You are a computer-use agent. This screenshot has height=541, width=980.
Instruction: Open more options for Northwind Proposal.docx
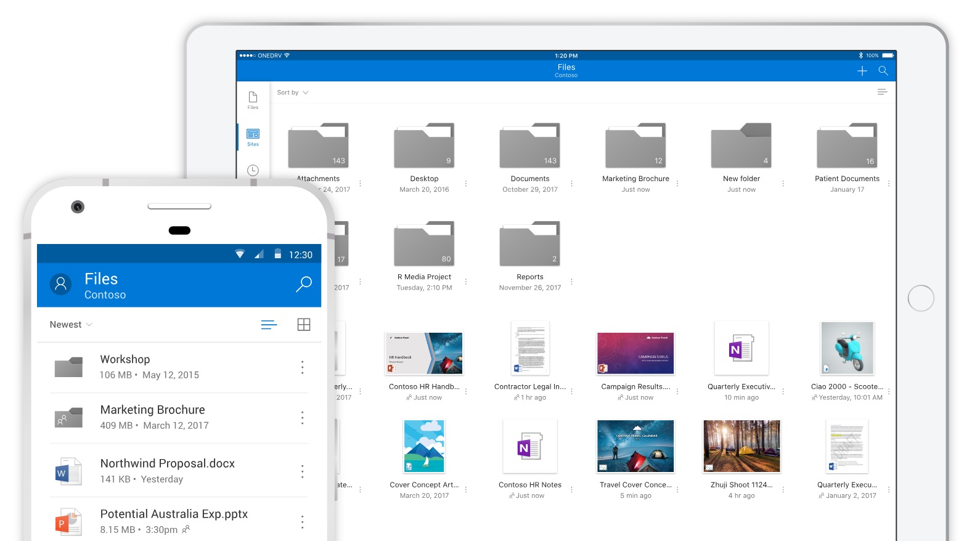(302, 471)
